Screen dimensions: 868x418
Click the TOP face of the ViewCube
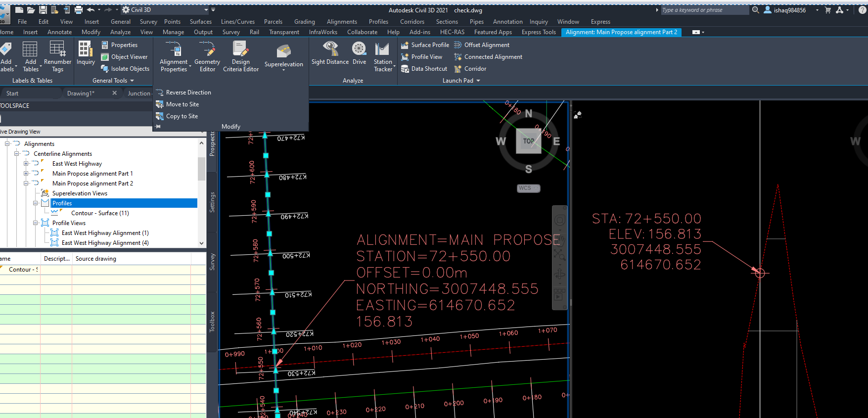click(528, 141)
